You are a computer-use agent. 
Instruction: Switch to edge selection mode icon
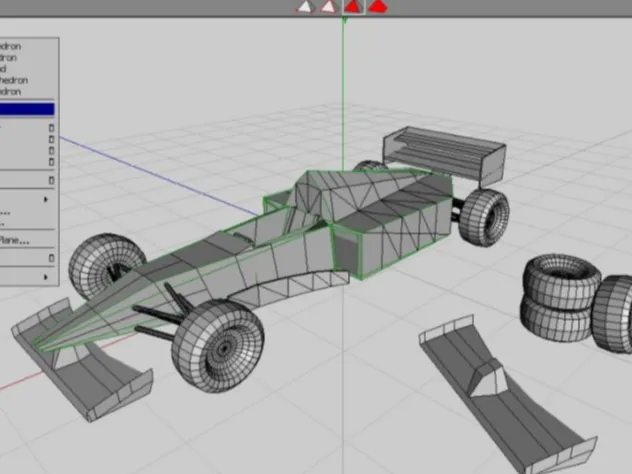tap(328, 7)
